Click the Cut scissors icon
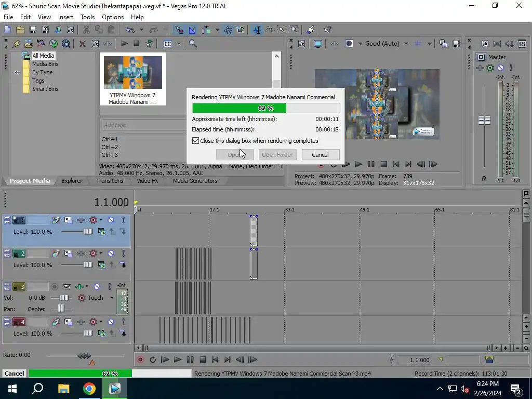 point(86,30)
